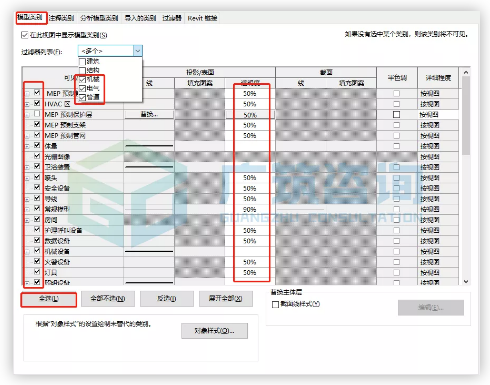Image resolution: width=490 pixels, height=385 pixels.
Task: Check 建筑 in the filter list
Action: [82, 61]
